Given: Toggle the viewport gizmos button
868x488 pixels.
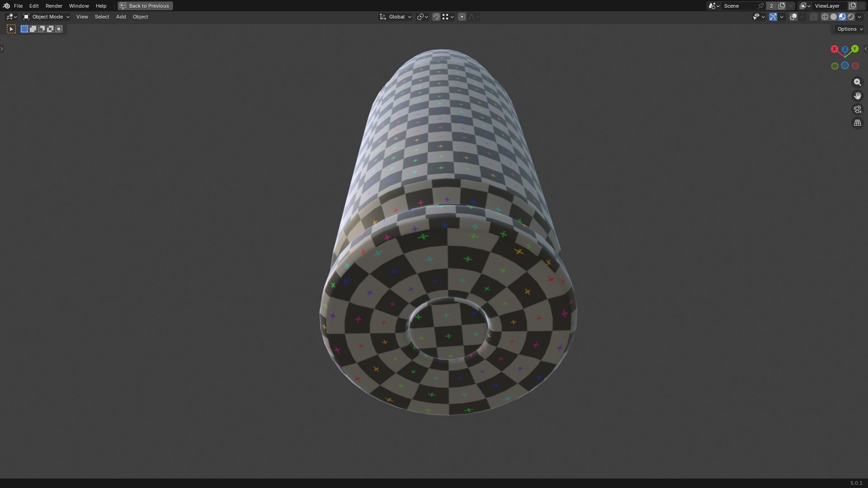Looking at the screenshot, I should pos(773,17).
